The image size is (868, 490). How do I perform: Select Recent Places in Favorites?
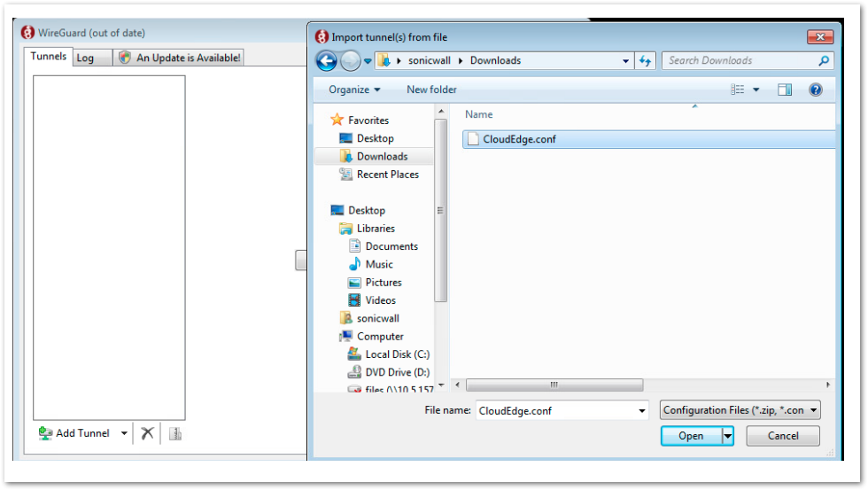point(387,175)
